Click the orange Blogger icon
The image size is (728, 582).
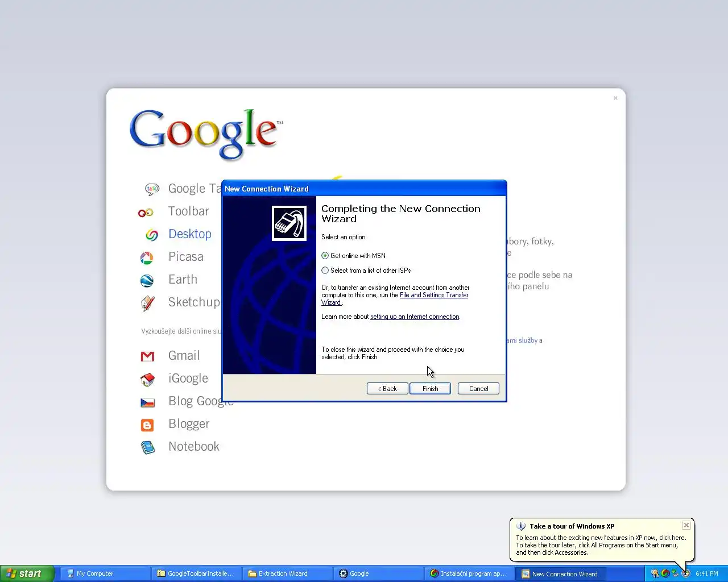point(147,425)
